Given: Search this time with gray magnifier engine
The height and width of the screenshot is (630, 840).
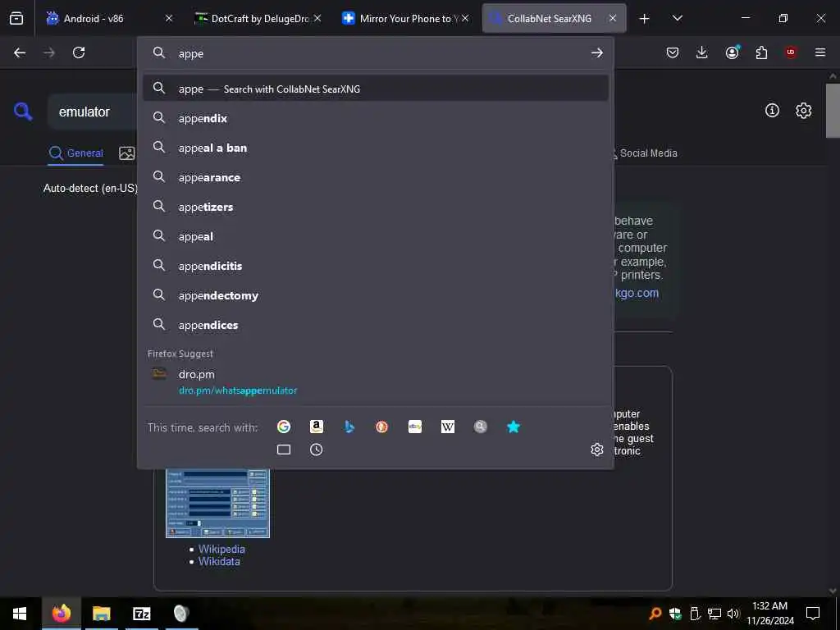Looking at the screenshot, I should click(x=481, y=427).
